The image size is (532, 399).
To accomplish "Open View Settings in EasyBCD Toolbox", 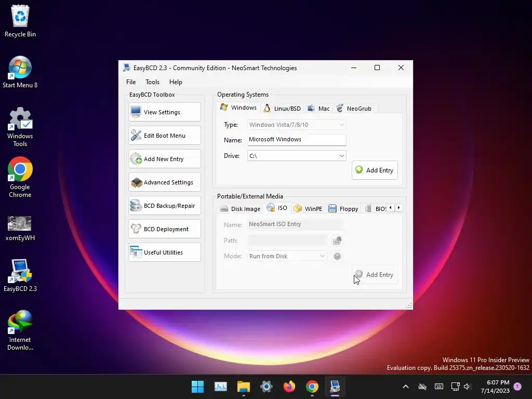I will click(x=165, y=112).
